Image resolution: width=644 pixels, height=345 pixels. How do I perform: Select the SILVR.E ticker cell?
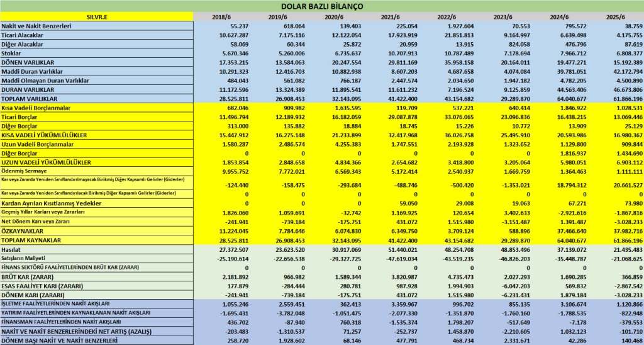(96, 17)
